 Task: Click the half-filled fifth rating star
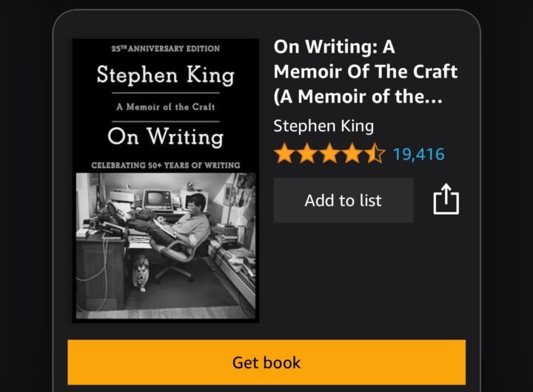[x=375, y=154]
